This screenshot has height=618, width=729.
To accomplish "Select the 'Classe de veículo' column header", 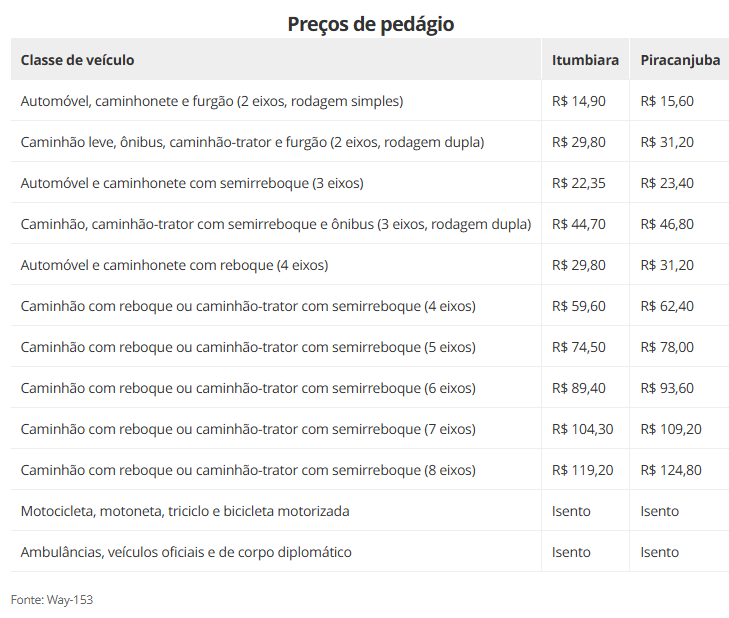I will point(78,60).
